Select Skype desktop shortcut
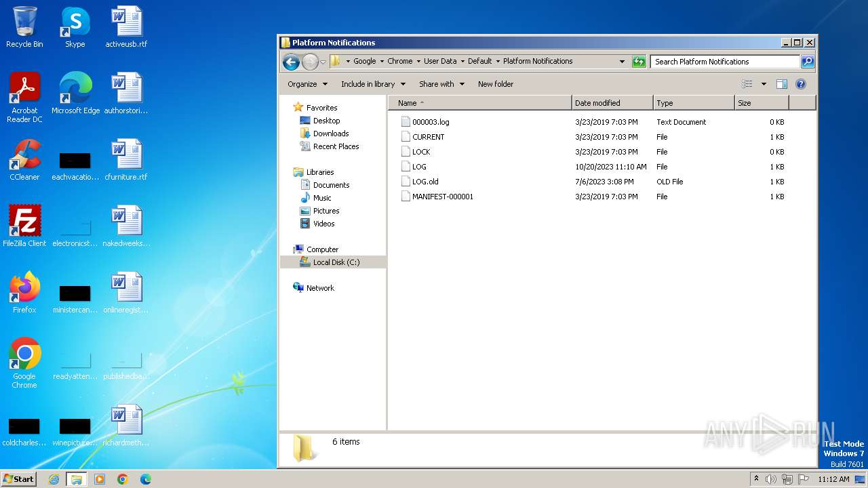This screenshot has width=868, height=488. coord(75,27)
